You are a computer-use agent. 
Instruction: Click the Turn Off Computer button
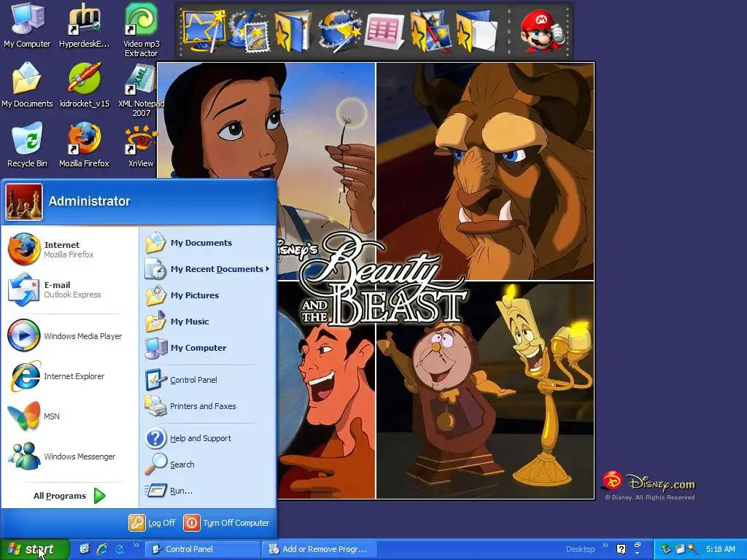coord(226,523)
